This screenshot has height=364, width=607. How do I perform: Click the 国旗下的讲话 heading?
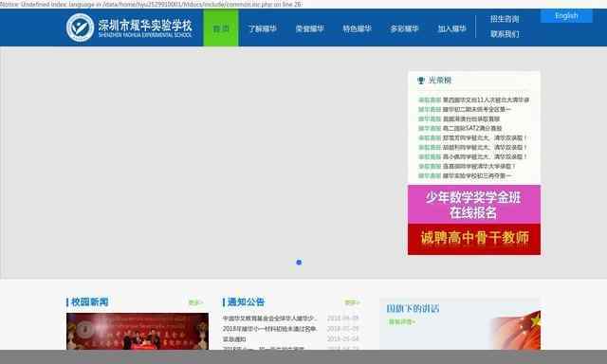(x=413, y=309)
